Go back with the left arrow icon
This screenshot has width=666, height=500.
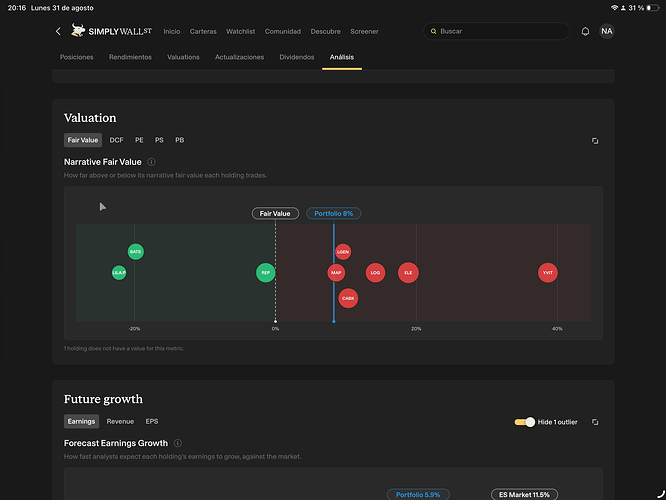[x=58, y=31]
